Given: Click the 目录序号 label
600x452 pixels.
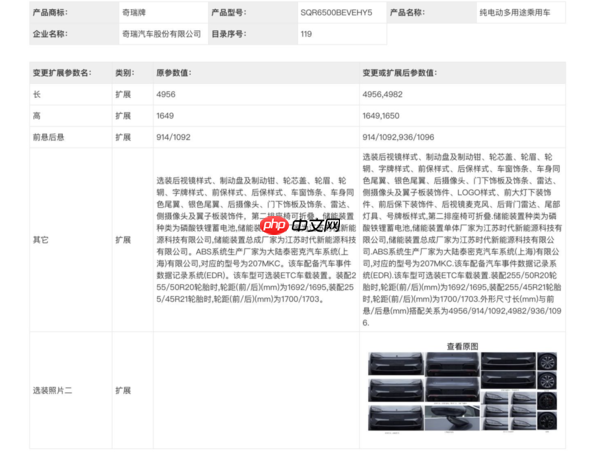Looking at the screenshot, I should point(229,34).
